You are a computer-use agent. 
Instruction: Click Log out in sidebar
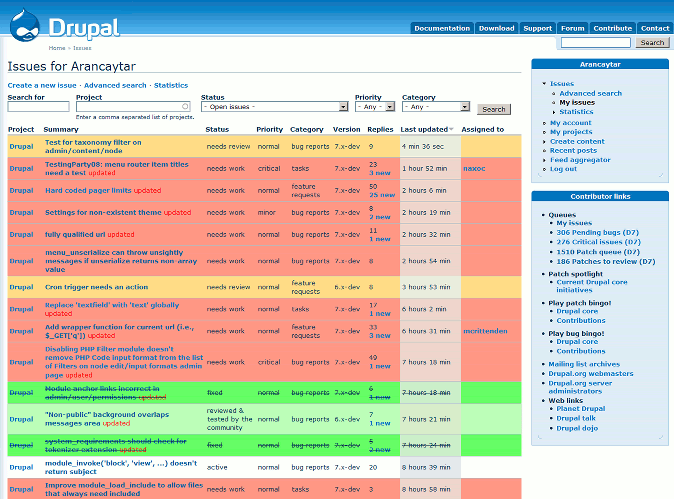tap(563, 169)
